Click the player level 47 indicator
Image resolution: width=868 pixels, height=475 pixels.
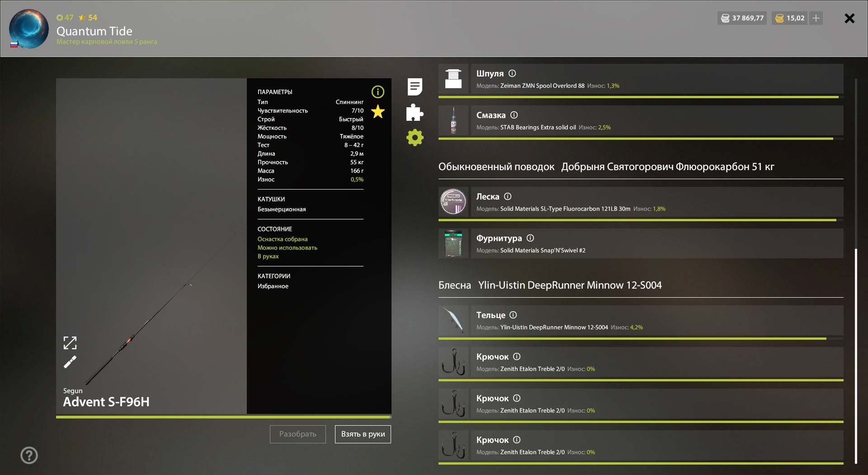point(65,18)
